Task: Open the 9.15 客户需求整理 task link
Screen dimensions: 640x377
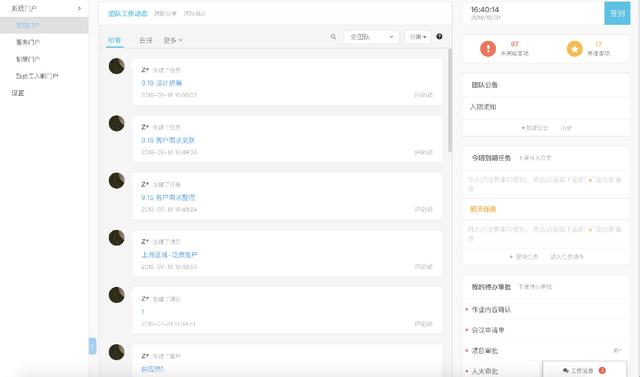Action: [x=168, y=197]
